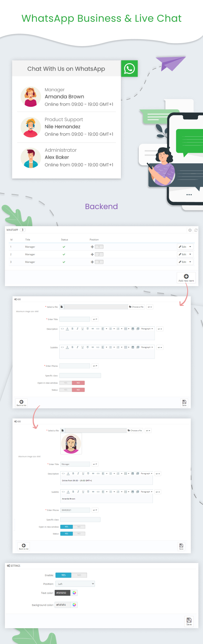Viewport: 203px width, 644px height.
Task: Click Edit button for row 1
Action: coord(183,247)
